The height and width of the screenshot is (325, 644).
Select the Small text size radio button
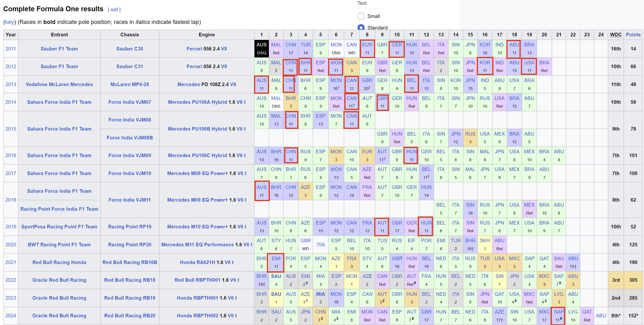point(361,16)
